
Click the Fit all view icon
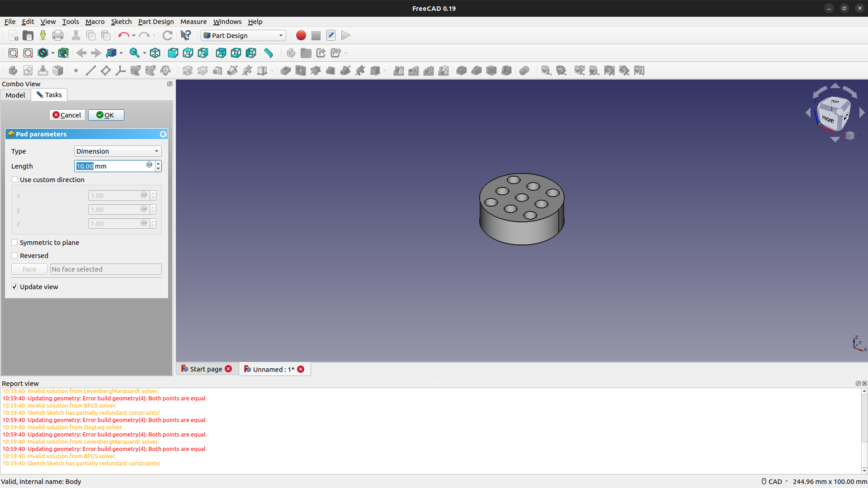click(13, 53)
